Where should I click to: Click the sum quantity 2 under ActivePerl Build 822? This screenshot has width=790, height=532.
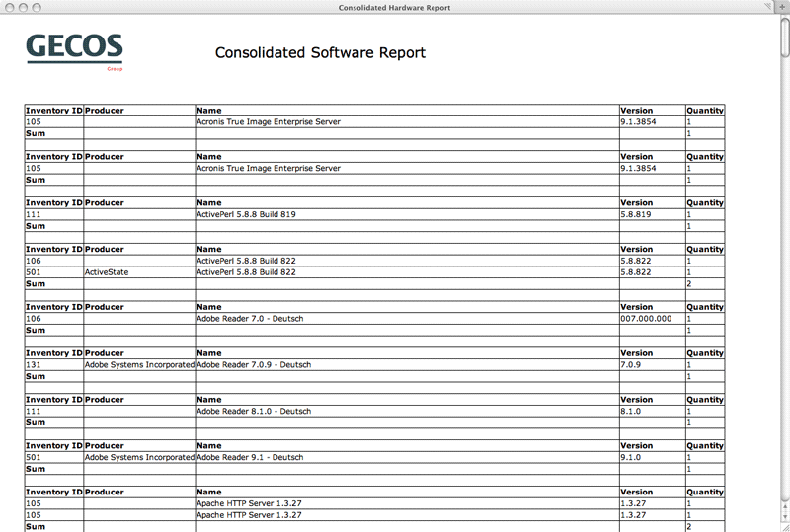coord(688,284)
